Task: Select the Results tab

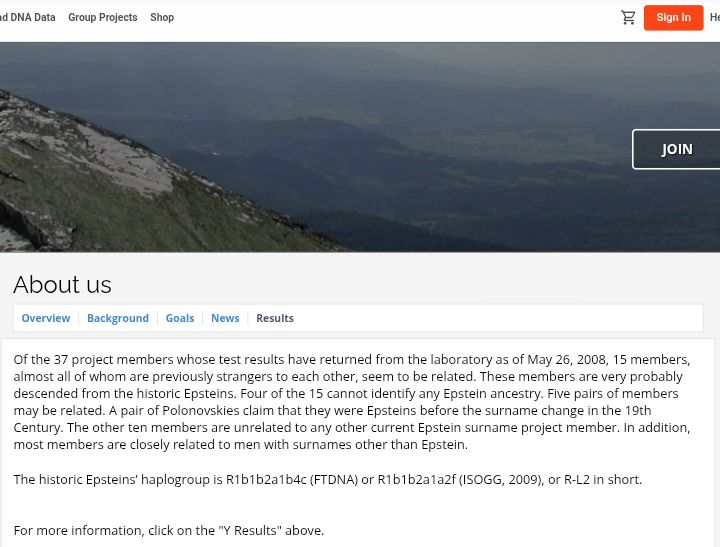Action: coord(275,318)
